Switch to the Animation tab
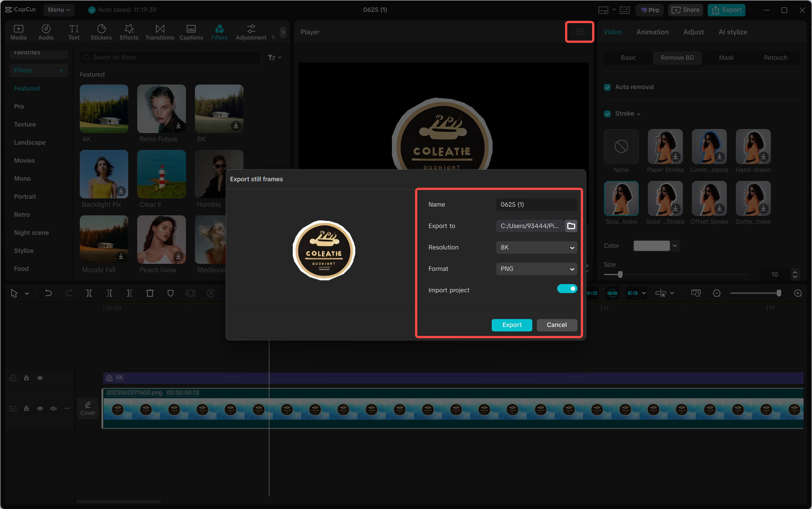This screenshot has height=509, width=812. 652,32
